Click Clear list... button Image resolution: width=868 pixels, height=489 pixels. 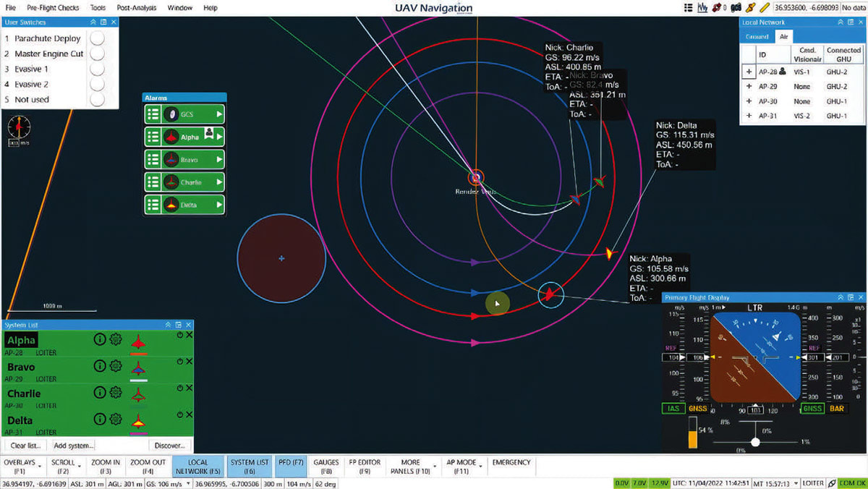click(x=26, y=445)
